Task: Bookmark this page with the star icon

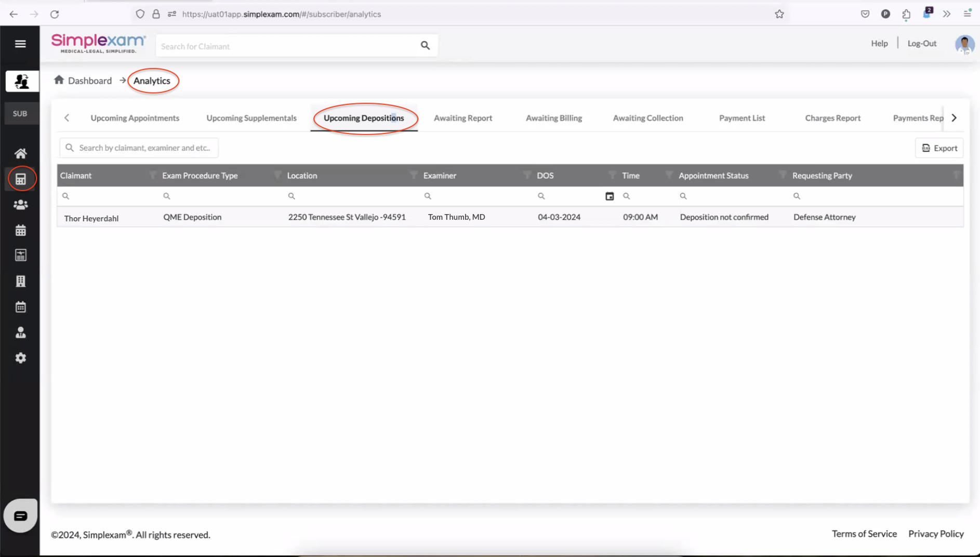Action: [779, 14]
